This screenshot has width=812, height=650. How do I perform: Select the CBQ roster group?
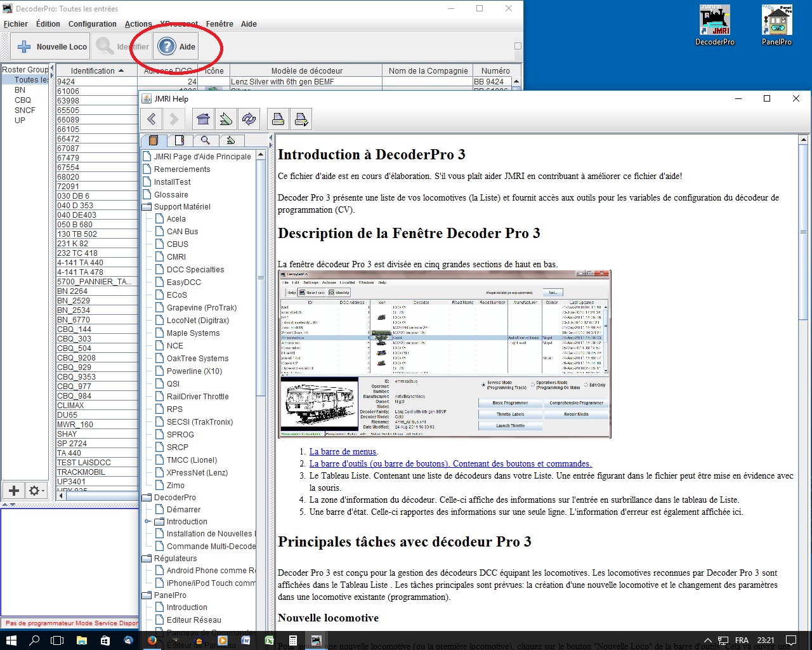23,100
